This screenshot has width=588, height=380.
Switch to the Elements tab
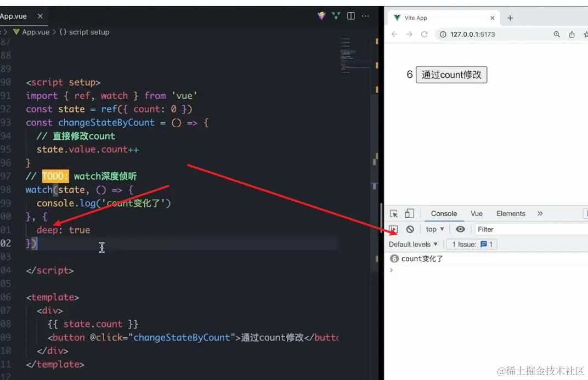pos(511,214)
